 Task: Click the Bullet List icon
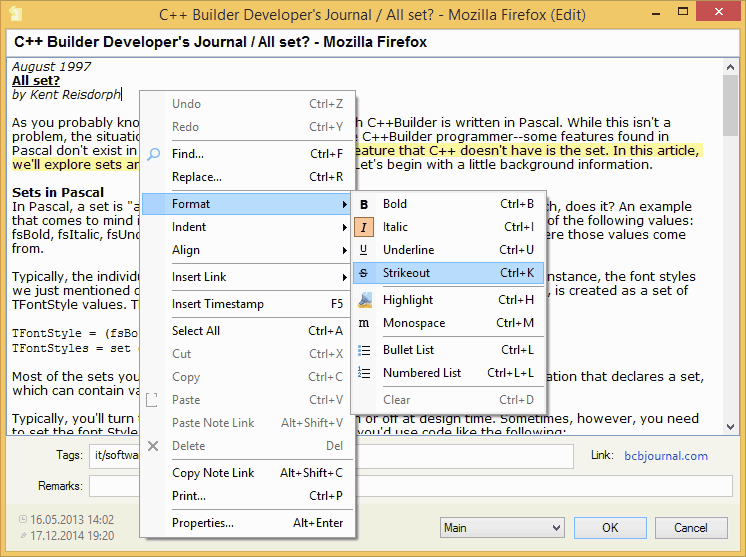coord(364,350)
